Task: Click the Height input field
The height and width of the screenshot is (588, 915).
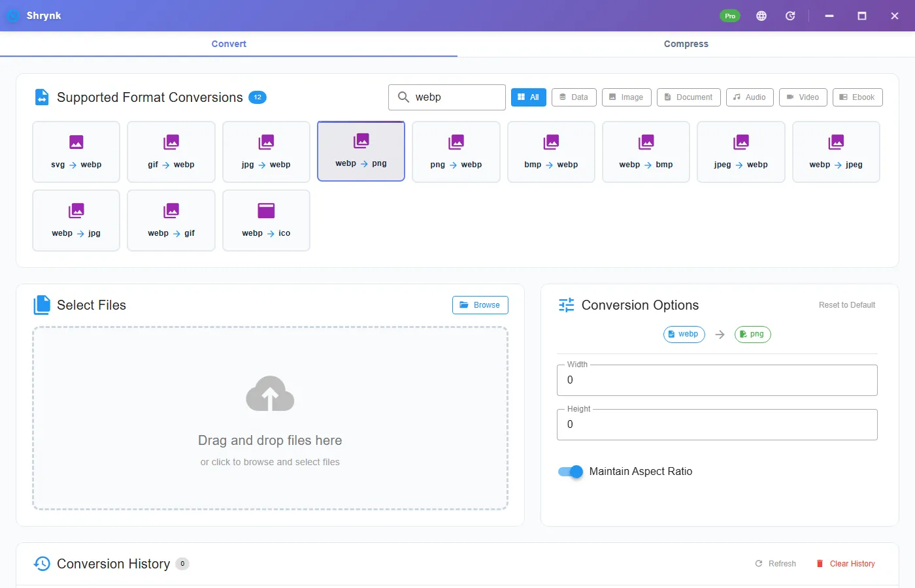Action: (717, 425)
